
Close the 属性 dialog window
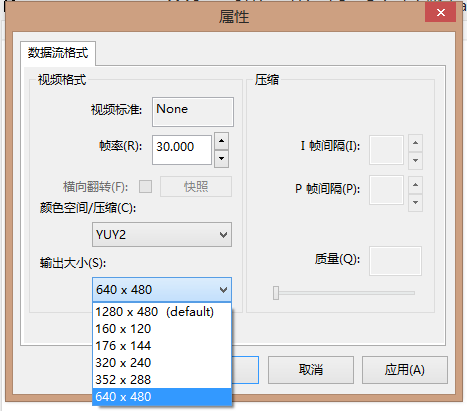440,13
